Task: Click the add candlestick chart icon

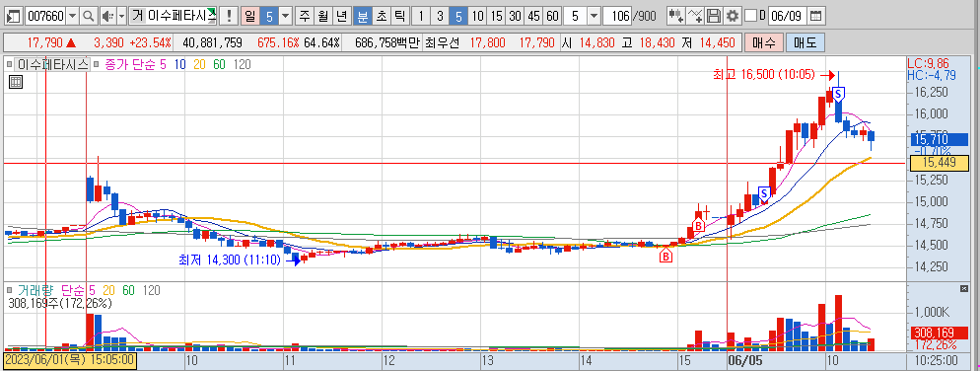Action: [x=674, y=16]
